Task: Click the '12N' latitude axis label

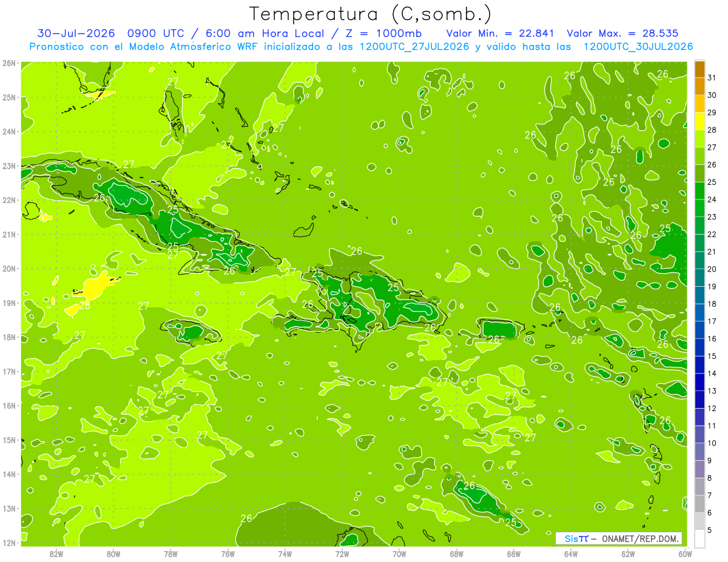Action: 8,543
